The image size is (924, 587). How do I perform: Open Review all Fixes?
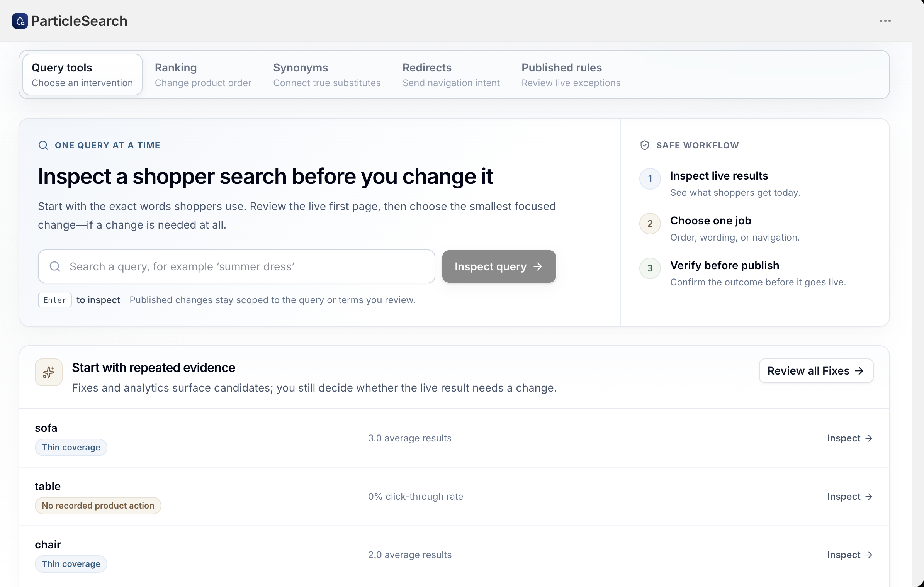[x=816, y=371]
